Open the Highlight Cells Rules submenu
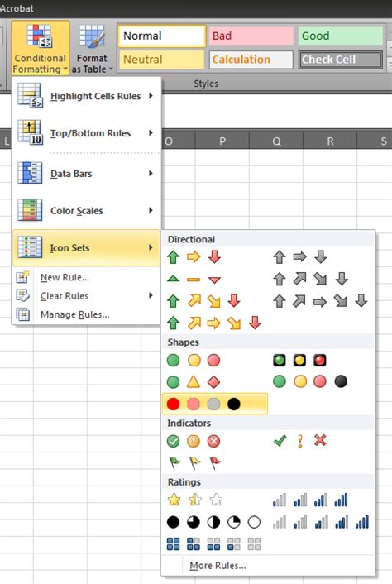 pos(86,96)
